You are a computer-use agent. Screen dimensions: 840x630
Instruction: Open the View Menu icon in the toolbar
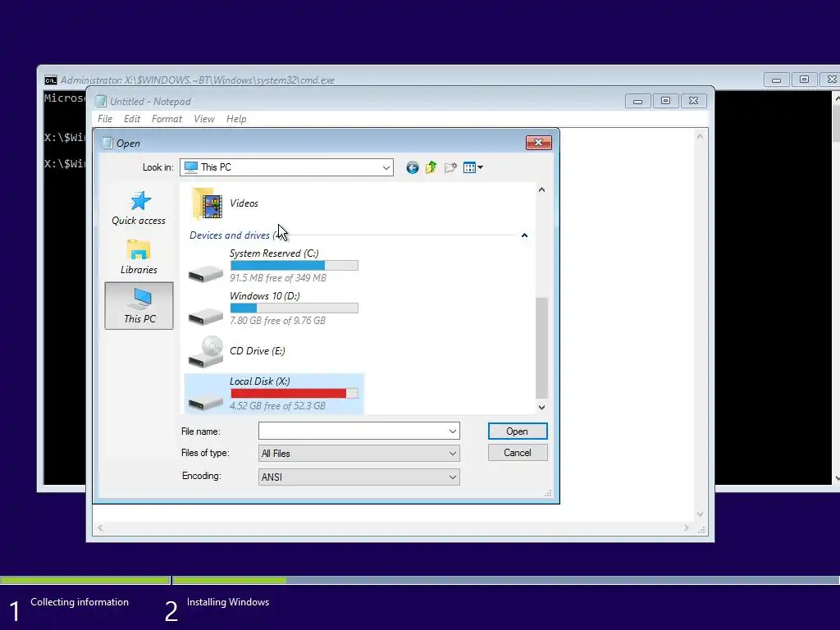pyautogui.click(x=473, y=167)
